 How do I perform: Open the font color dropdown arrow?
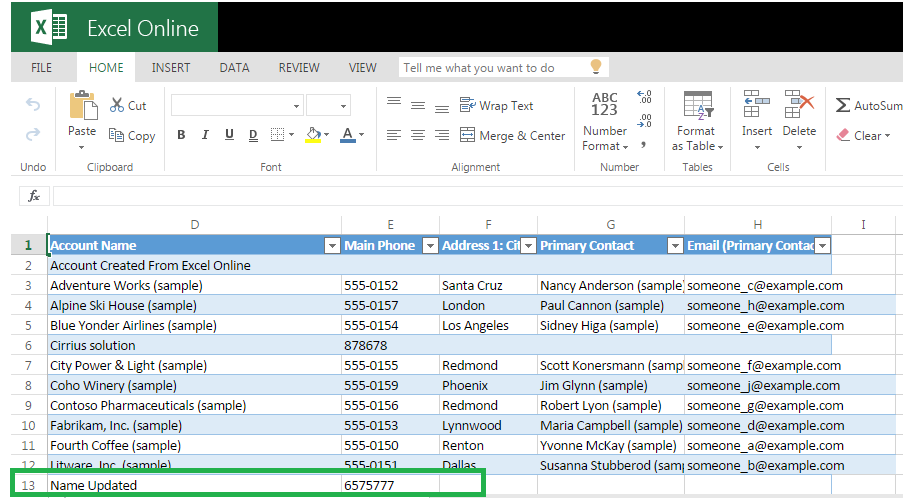pos(362,135)
